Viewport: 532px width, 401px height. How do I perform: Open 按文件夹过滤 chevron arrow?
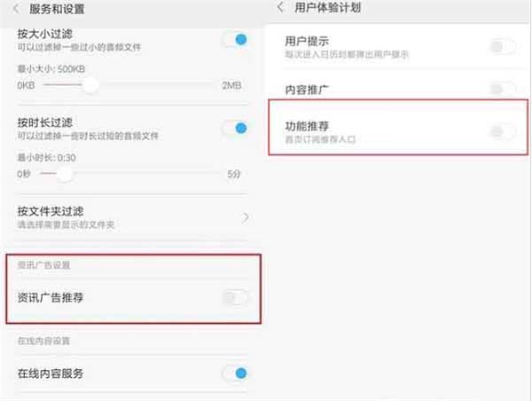[246, 217]
